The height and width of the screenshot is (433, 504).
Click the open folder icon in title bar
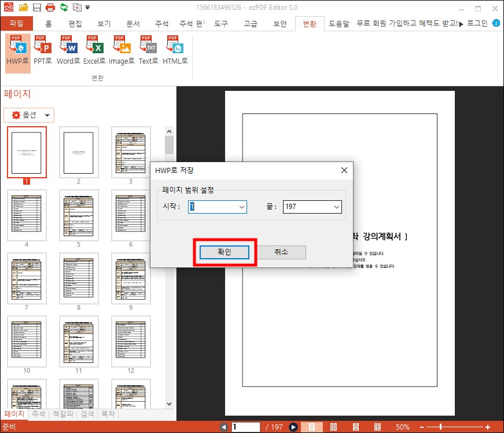pos(24,7)
